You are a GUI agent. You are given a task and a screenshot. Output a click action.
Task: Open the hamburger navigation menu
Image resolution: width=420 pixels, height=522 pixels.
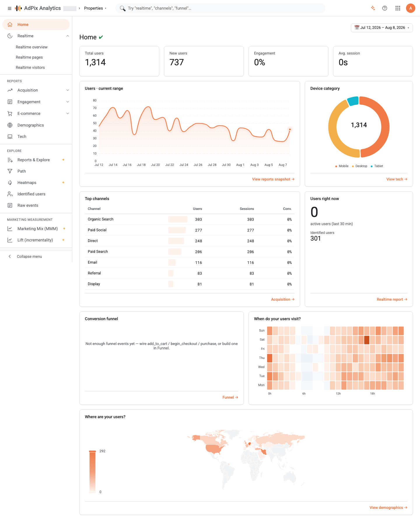click(10, 8)
